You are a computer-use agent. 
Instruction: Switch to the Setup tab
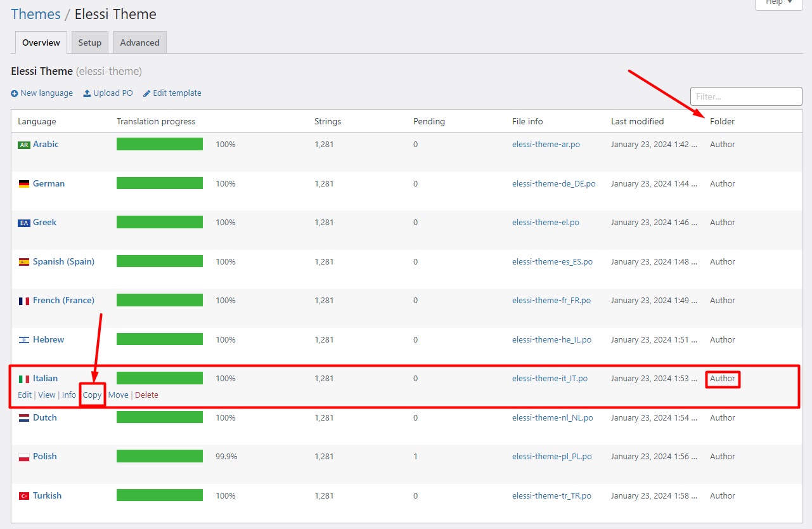[89, 42]
